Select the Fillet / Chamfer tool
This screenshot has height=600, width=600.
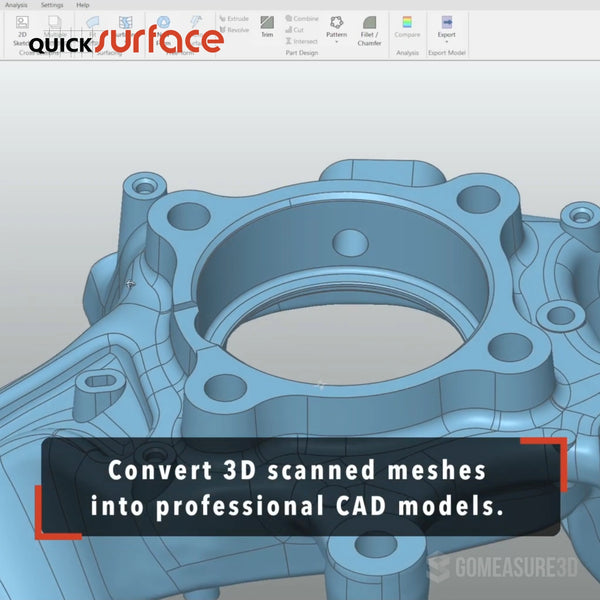pyautogui.click(x=369, y=31)
